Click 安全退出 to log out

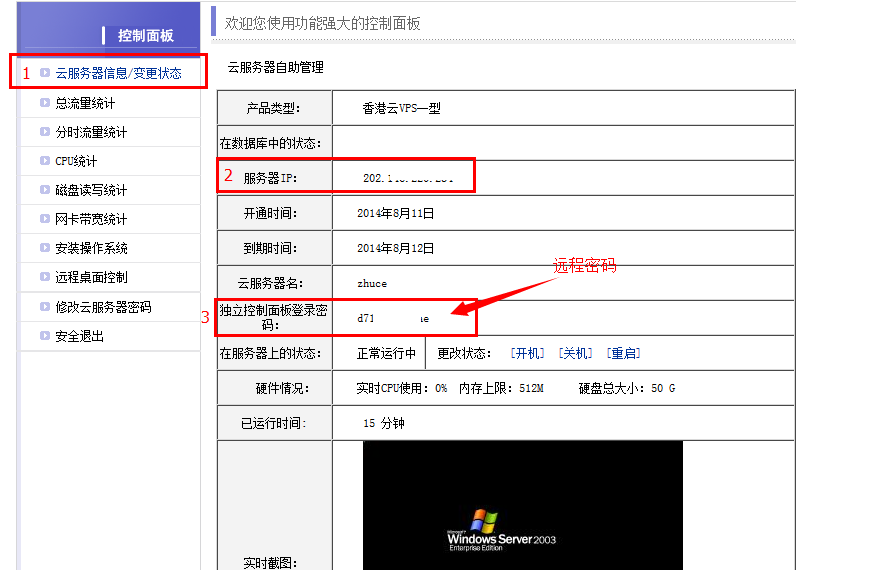click(x=79, y=336)
